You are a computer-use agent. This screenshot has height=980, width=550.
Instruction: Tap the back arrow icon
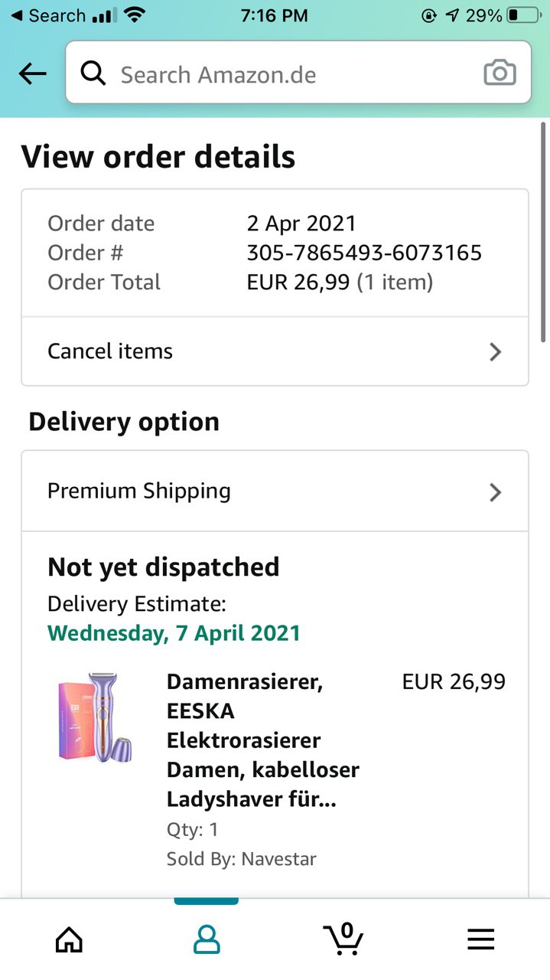pyautogui.click(x=32, y=73)
